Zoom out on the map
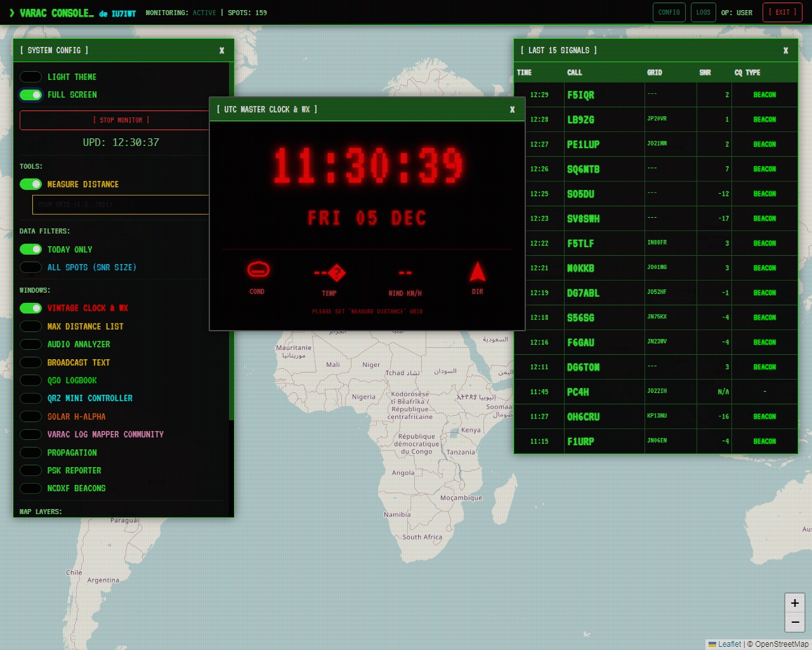 click(x=794, y=623)
